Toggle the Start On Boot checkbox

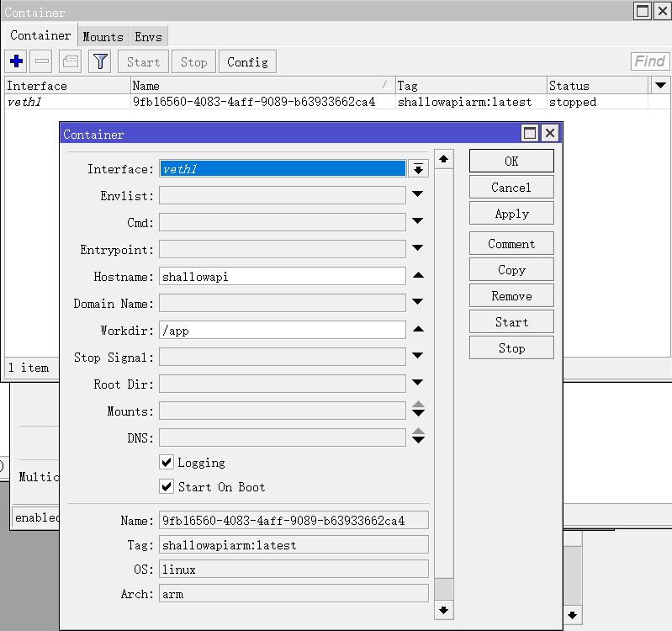coord(167,486)
